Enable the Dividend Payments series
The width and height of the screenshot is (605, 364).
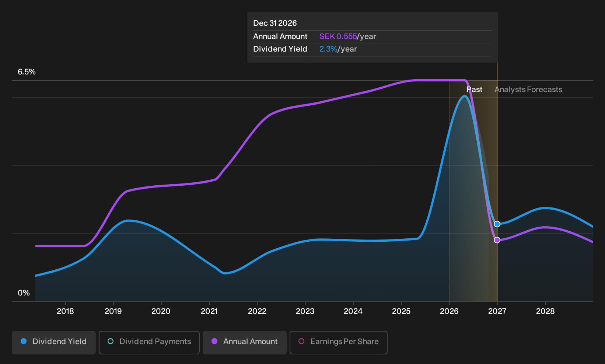pyautogui.click(x=149, y=343)
